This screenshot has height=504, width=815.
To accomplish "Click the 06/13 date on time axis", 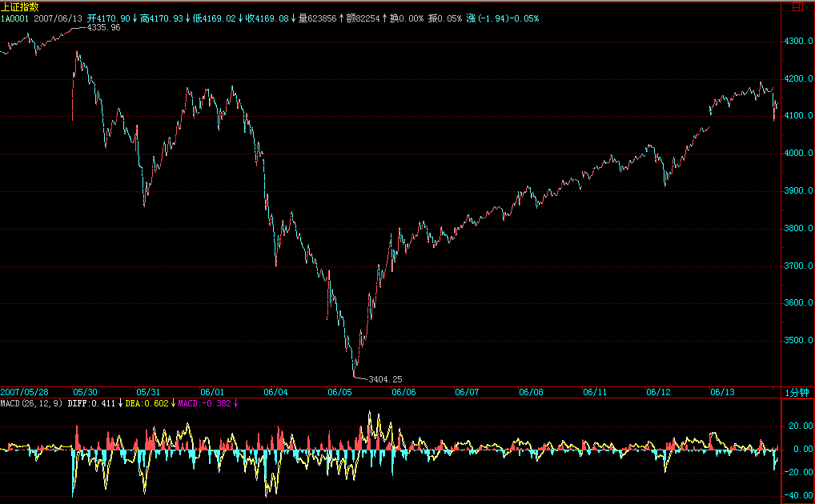I will [x=722, y=392].
